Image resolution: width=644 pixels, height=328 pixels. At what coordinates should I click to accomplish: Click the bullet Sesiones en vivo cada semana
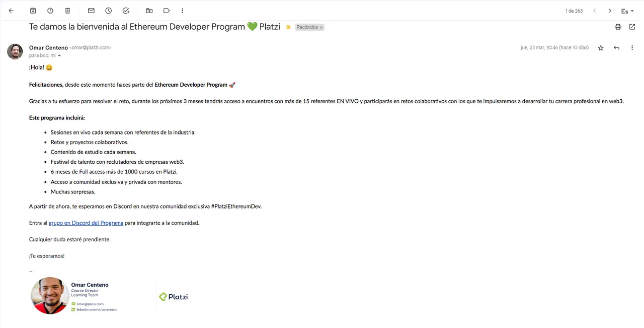coord(123,133)
